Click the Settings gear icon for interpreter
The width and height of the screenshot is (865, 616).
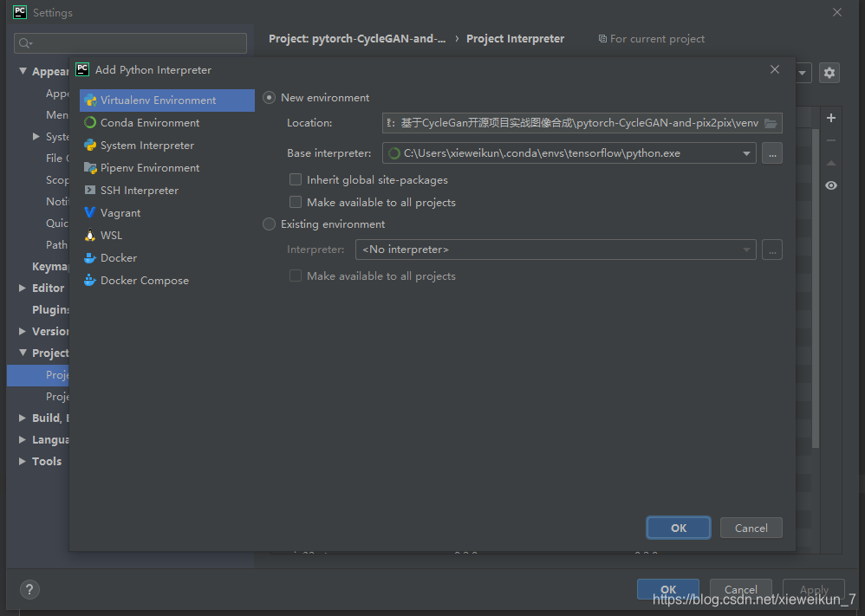[x=829, y=73]
